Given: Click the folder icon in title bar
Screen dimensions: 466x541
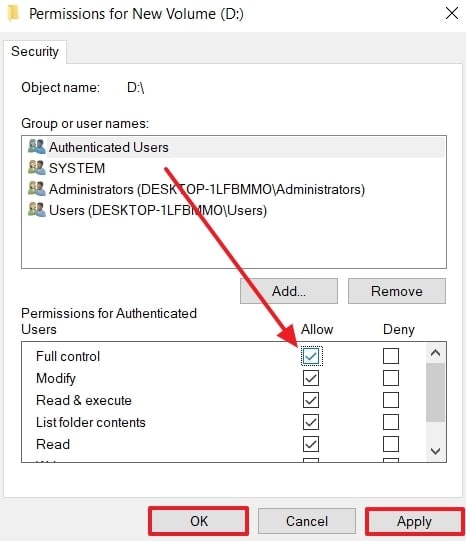Looking at the screenshot, I should pos(13,13).
